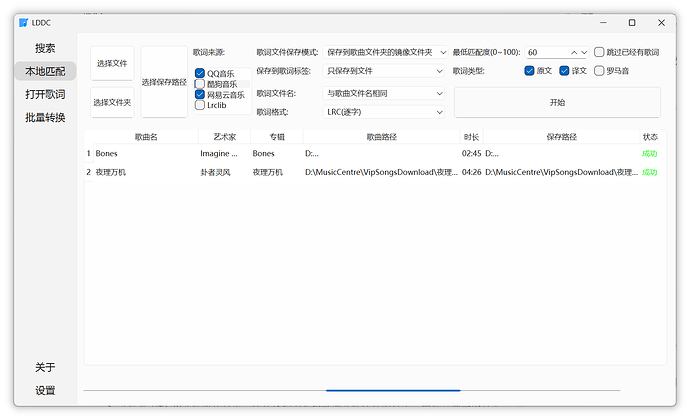The height and width of the screenshot is (419, 690).
Task: Tick the 跳过已经有歌词 checkbox
Action: [x=599, y=52]
